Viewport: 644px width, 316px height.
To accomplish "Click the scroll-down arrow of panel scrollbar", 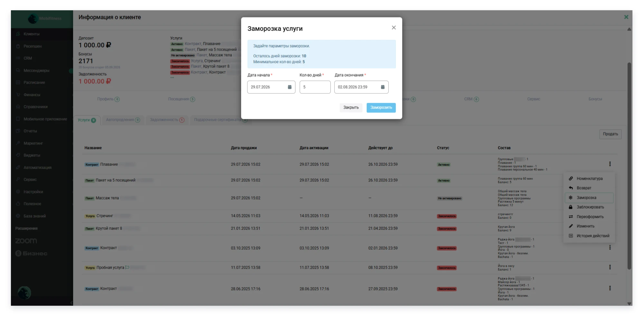I will coord(629,303).
